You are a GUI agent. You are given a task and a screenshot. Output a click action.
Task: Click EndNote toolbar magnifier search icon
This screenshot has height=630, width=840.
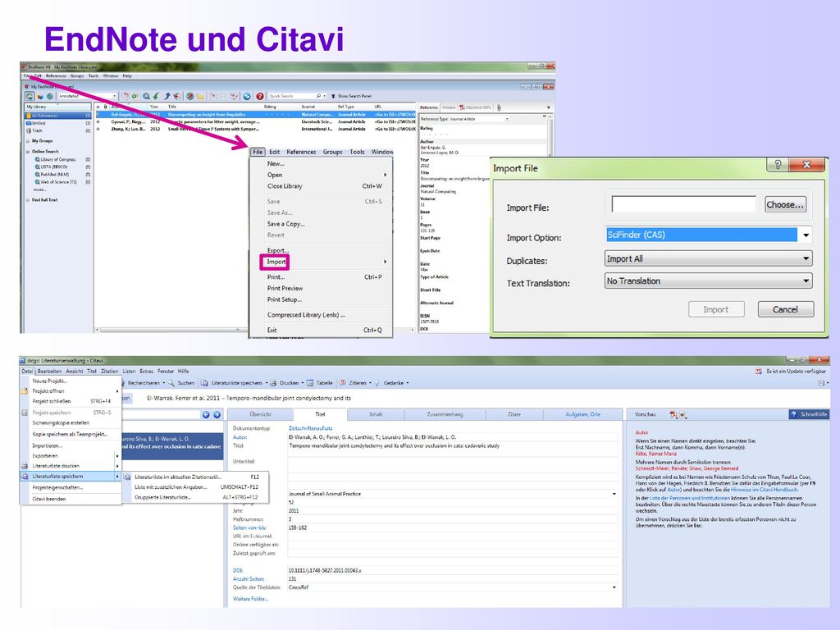[x=146, y=96]
